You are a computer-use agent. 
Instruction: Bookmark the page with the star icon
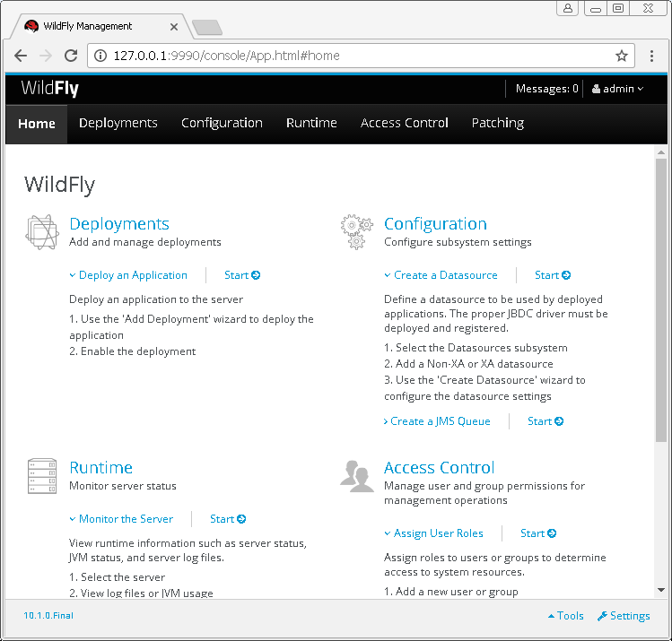coord(622,56)
